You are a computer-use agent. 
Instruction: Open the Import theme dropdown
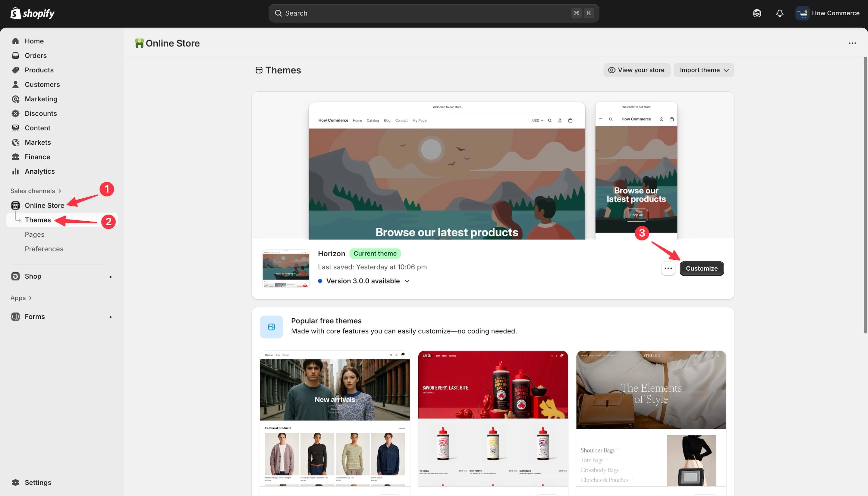704,70
